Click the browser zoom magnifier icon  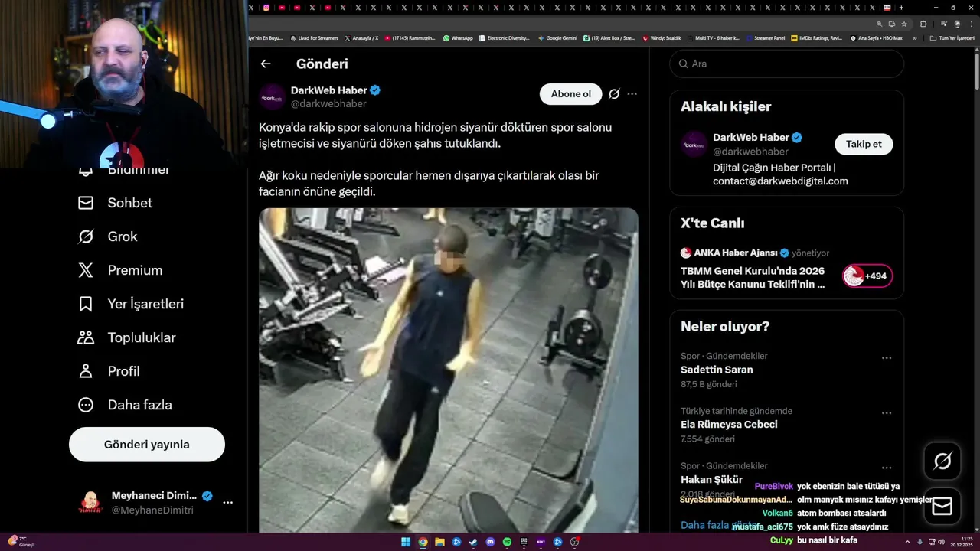pyautogui.click(x=880, y=24)
